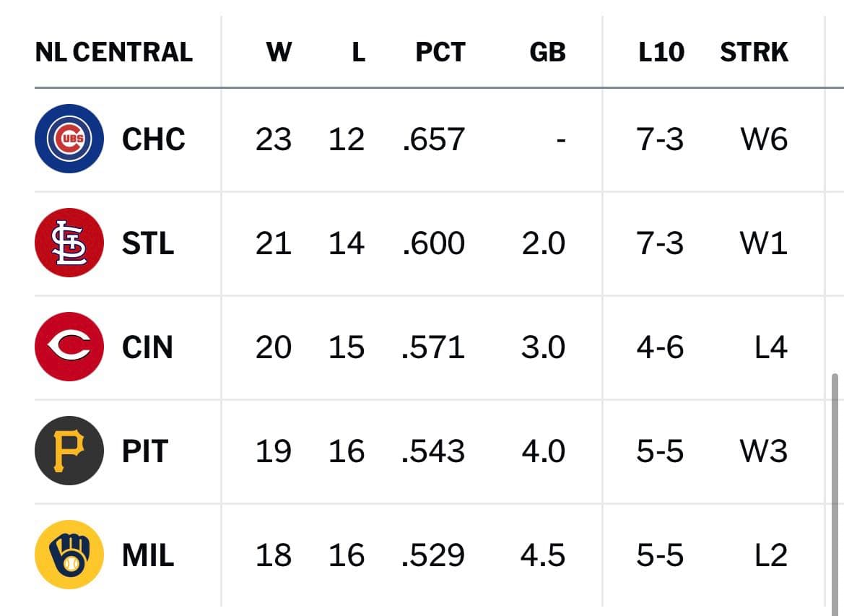Sort by GB column header
Viewport: 844px width, 616px height.
(x=547, y=52)
